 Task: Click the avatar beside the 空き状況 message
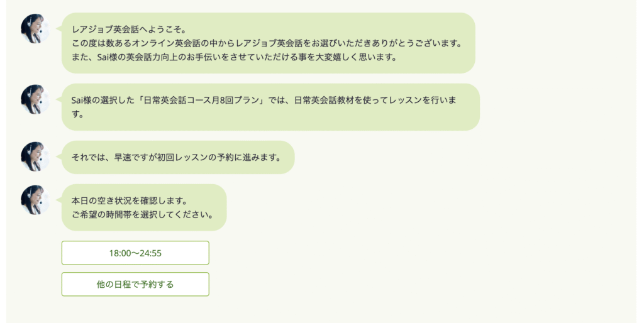[35, 200]
